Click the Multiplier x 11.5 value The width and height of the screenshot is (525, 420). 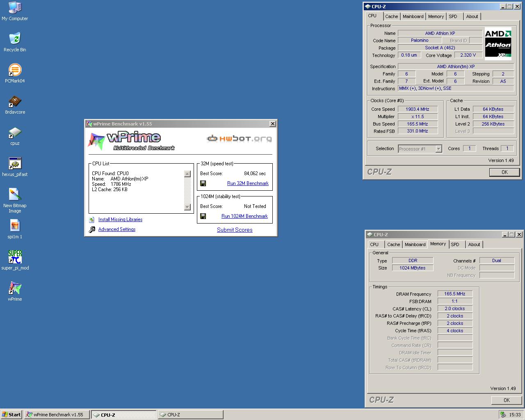418,116
